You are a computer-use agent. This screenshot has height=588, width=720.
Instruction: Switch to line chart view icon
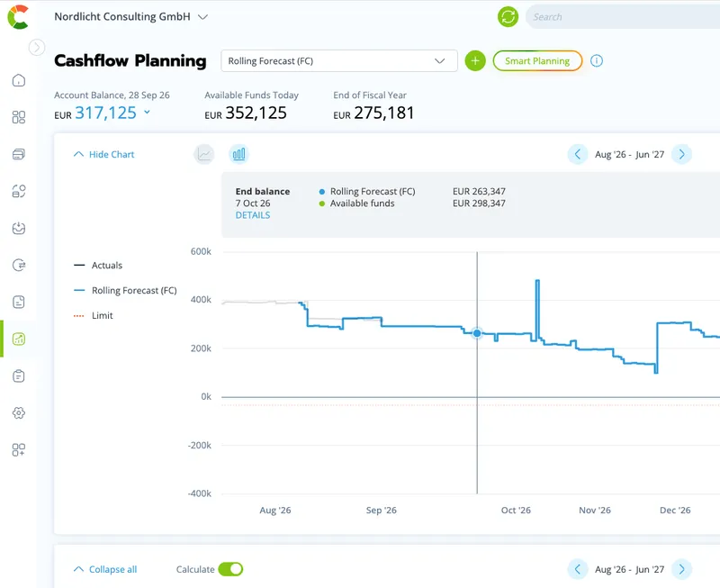[204, 154]
